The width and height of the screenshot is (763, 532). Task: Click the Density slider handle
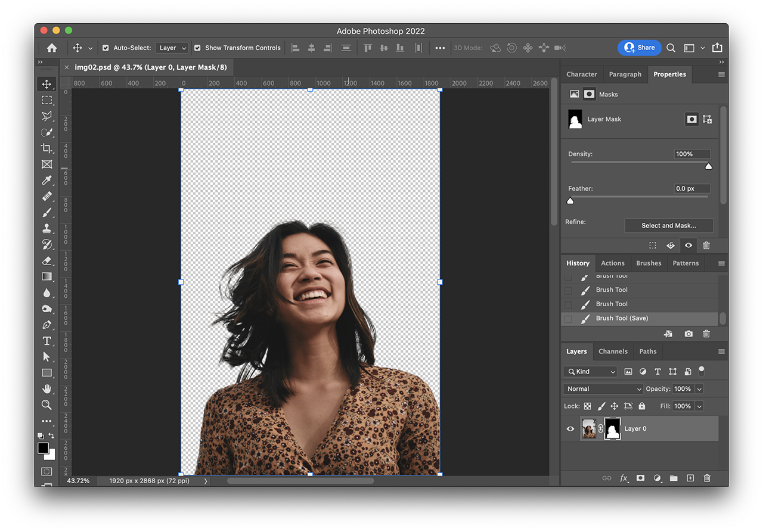[708, 167]
